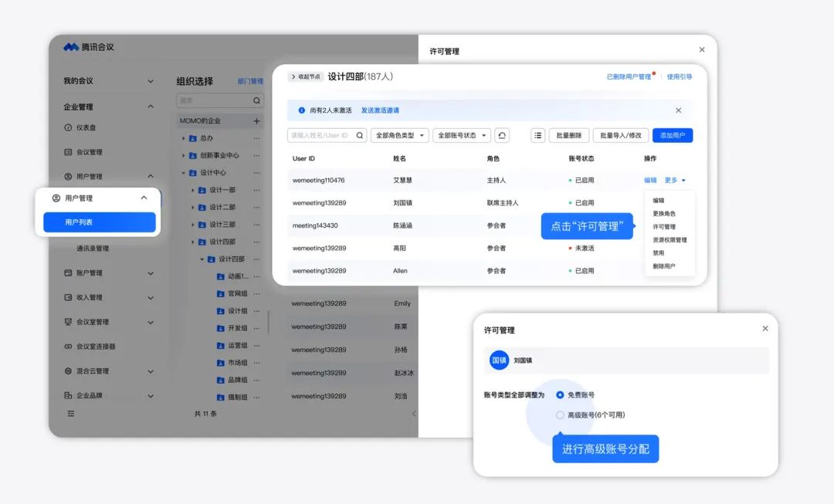Select 用户列表 in the sidebar
The width and height of the screenshot is (834, 504).
click(x=99, y=222)
